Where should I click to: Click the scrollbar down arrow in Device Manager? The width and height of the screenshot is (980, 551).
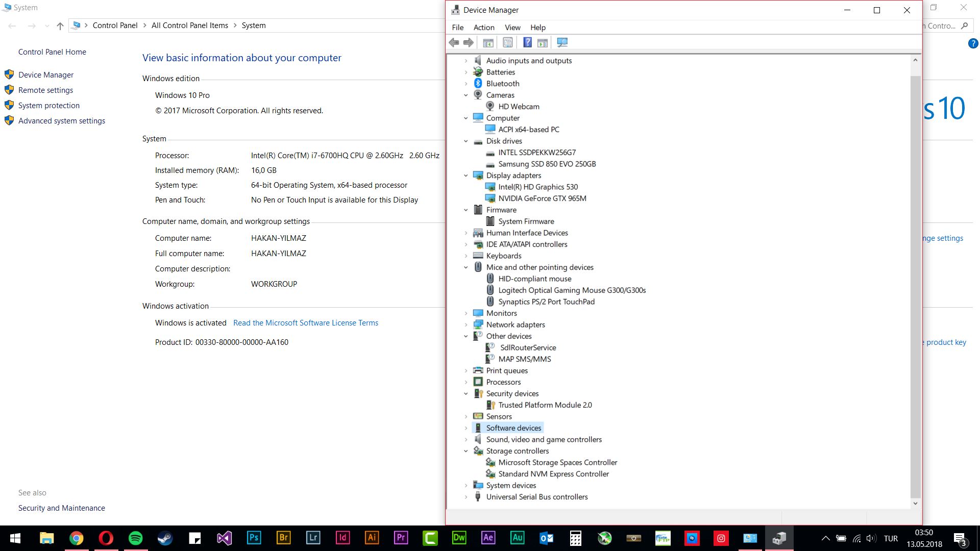point(915,504)
